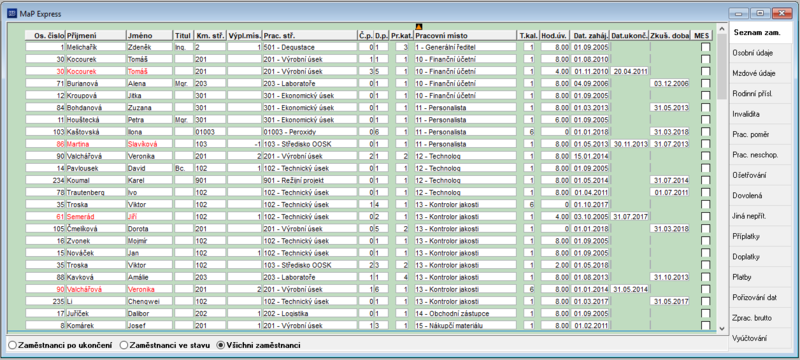Check the MES box in Kaštovská row
The image size is (800, 360).
click(705, 132)
